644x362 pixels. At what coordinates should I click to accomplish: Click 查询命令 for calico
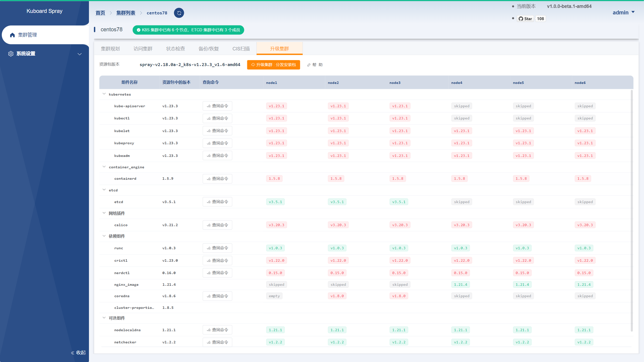pyautogui.click(x=217, y=225)
